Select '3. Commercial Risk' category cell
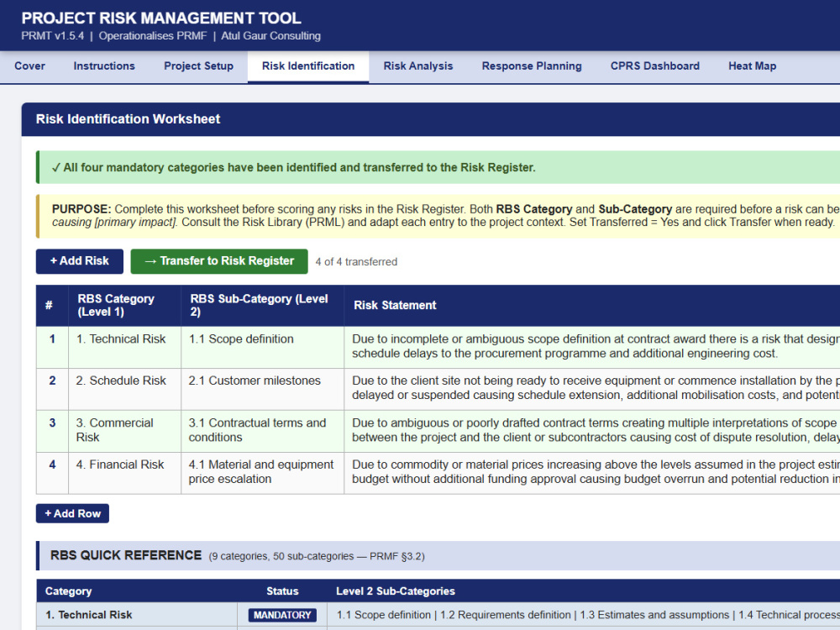The height and width of the screenshot is (630, 840). pos(125,431)
